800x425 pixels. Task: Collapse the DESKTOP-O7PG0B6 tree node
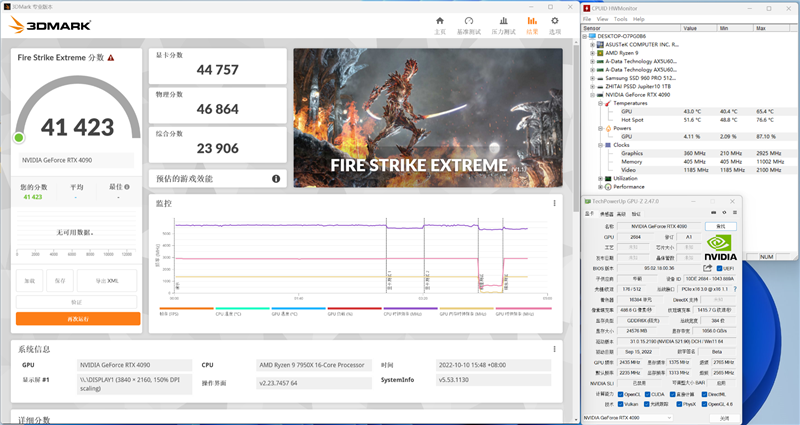[585, 36]
